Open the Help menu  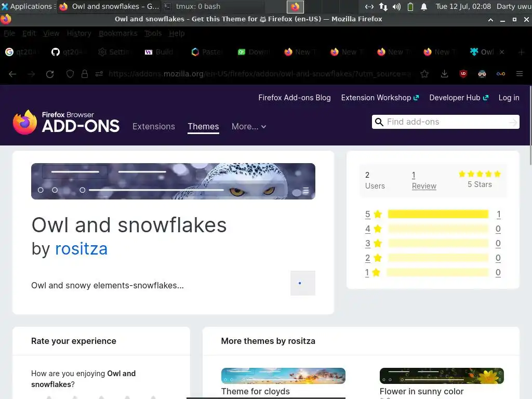point(177,33)
